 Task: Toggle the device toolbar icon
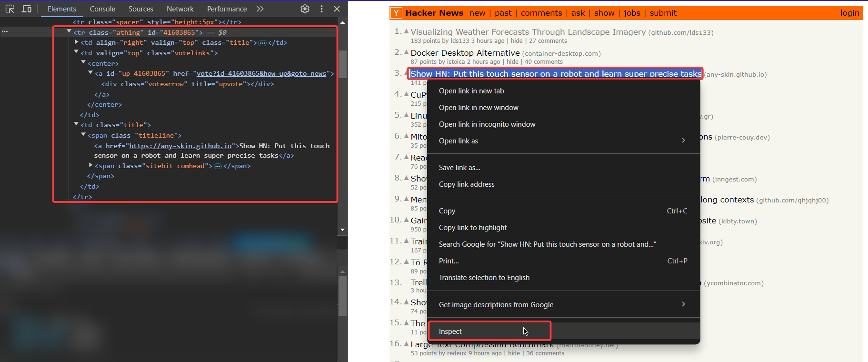[x=27, y=9]
